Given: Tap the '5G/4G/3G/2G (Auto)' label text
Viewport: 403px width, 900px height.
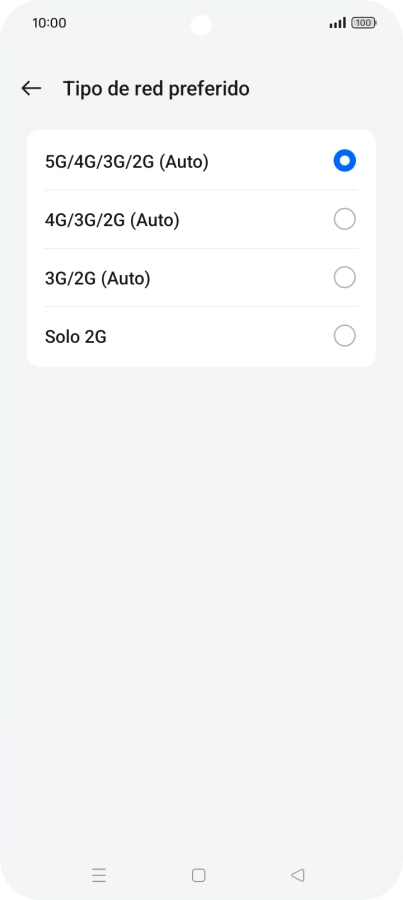Looking at the screenshot, I should pos(126,162).
